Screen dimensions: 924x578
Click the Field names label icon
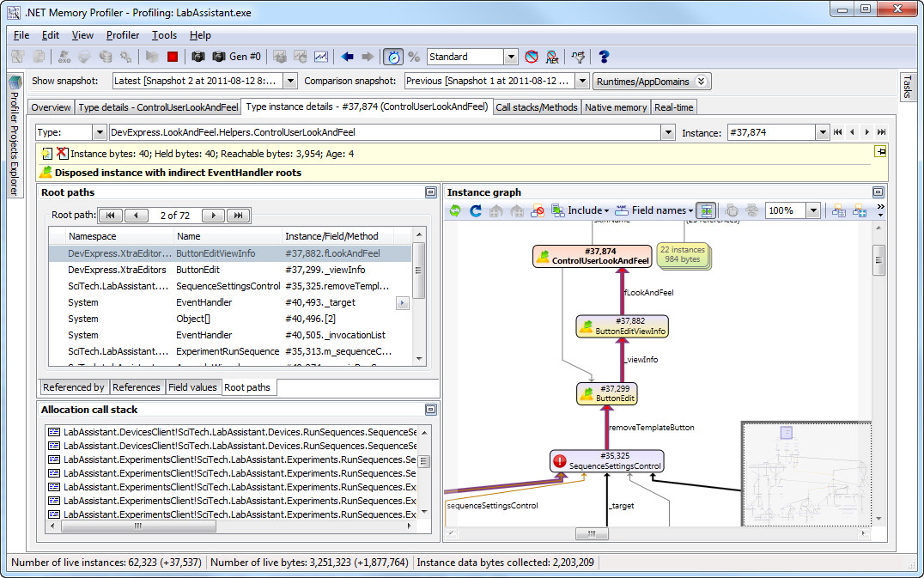(x=621, y=210)
